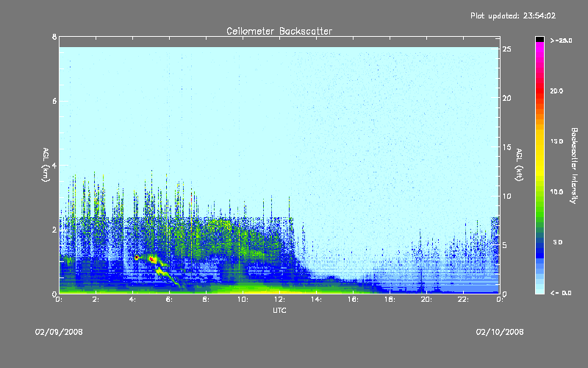Viewport: 588px width, 368px height.
Task: Click the "<= 0.0" colorbar bottom value
Action: pos(561,292)
